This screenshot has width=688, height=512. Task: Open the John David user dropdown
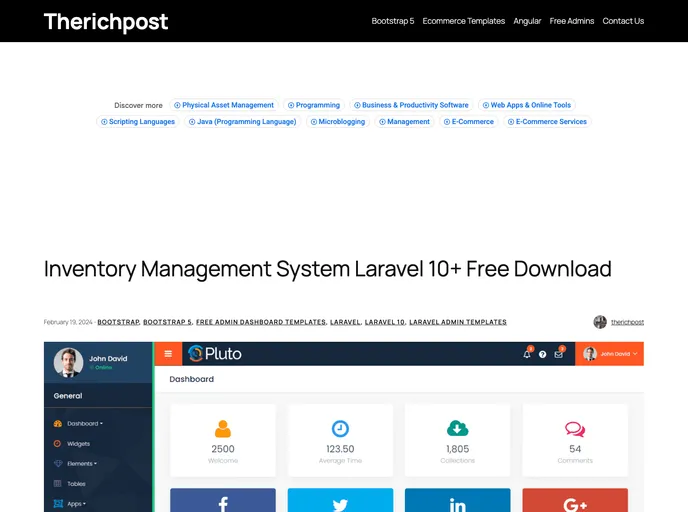[x=610, y=354]
